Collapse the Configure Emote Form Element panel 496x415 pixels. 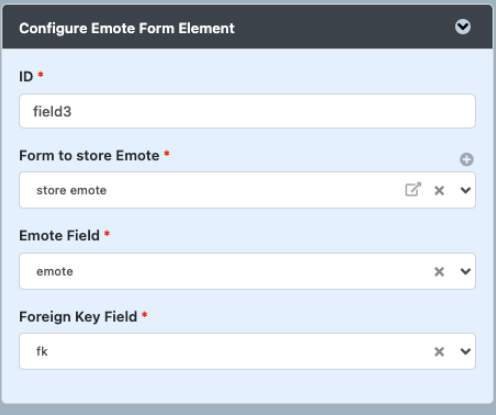tap(463, 27)
